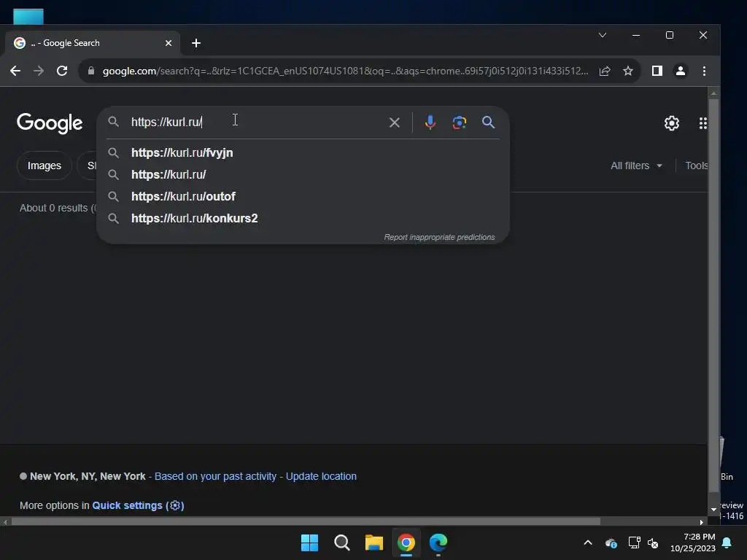Click the muted volume tray icon

tap(653, 542)
